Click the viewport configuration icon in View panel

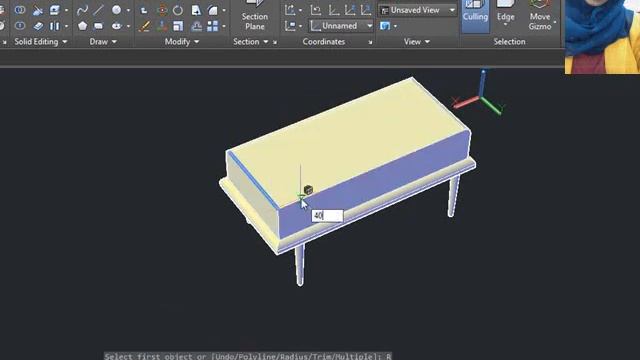[x=385, y=26]
